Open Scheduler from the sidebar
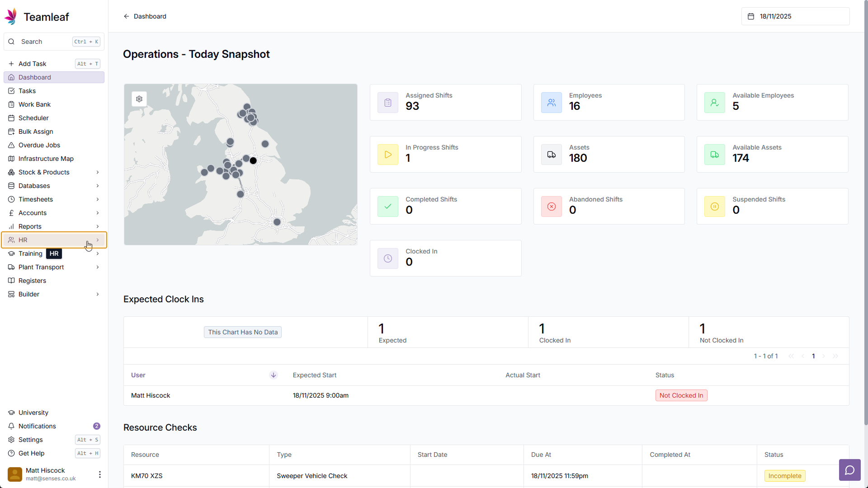The image size is (868, 488). tap(33, 118)
